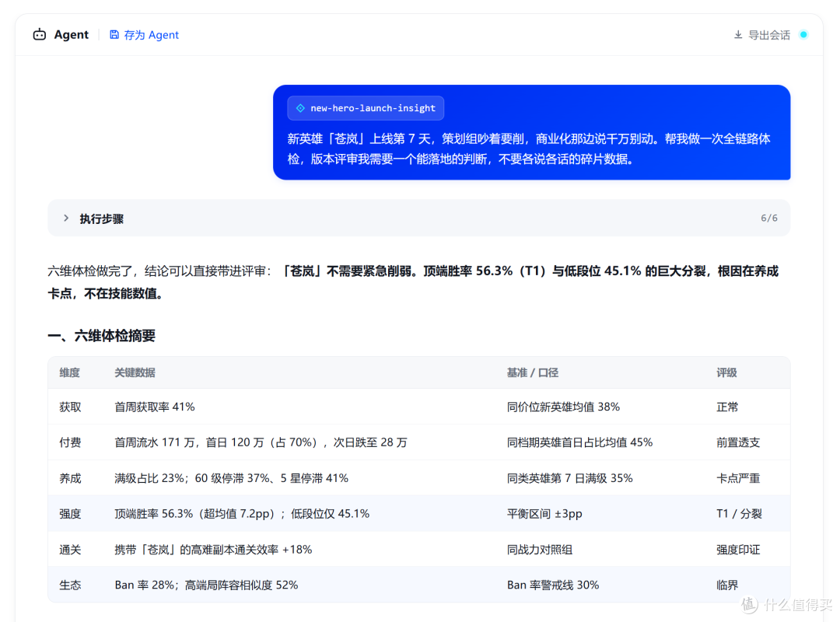The width and height of the screenshot is (840, 622).
Task: Click the 维度 column header
Action: click(x=70, y=372)
